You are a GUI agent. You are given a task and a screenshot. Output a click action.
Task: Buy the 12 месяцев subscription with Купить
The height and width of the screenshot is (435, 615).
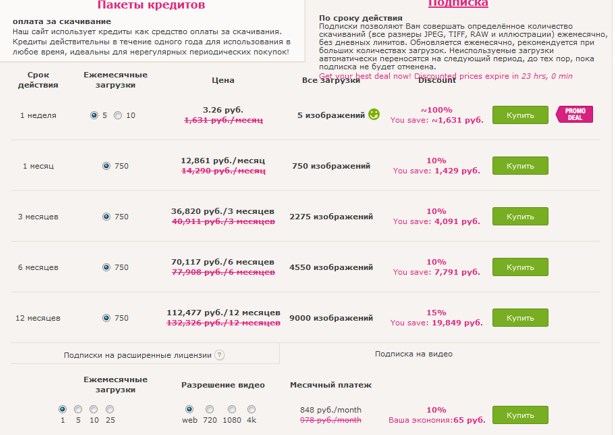pos(520,318)
